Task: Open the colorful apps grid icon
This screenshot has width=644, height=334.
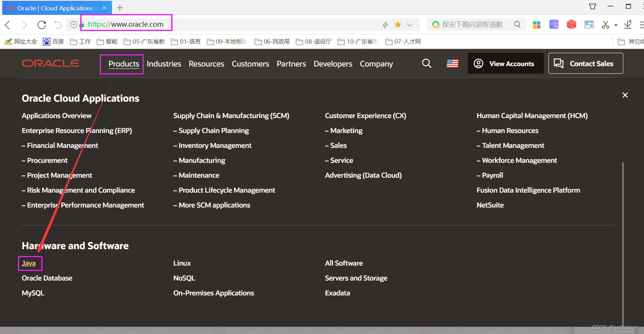Action: [537, 25]
